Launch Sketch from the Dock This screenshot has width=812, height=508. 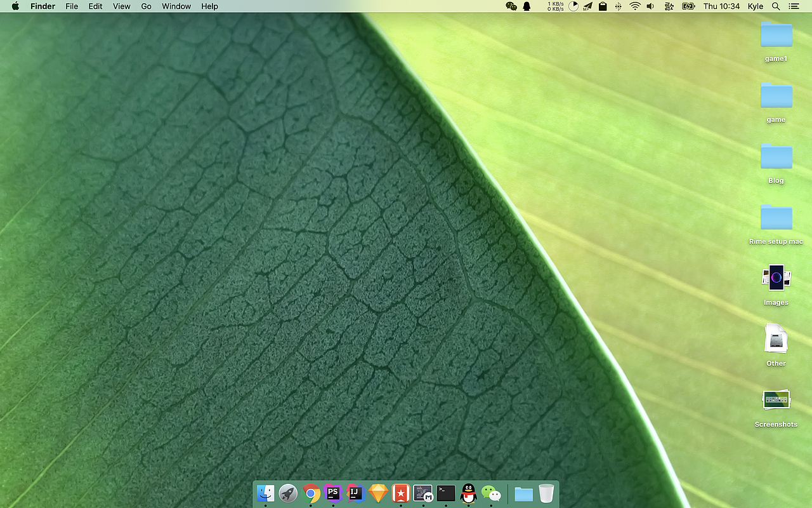378,493
